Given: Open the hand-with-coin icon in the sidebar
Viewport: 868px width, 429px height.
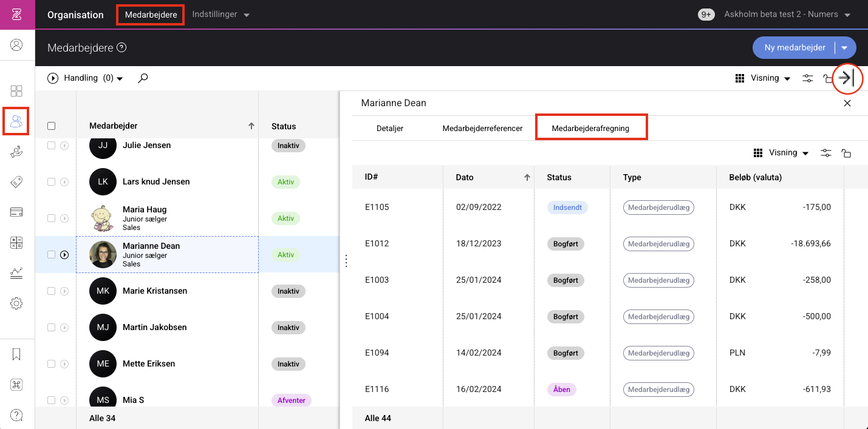Looking at the screenshot, I should click(x=17, y=152).
